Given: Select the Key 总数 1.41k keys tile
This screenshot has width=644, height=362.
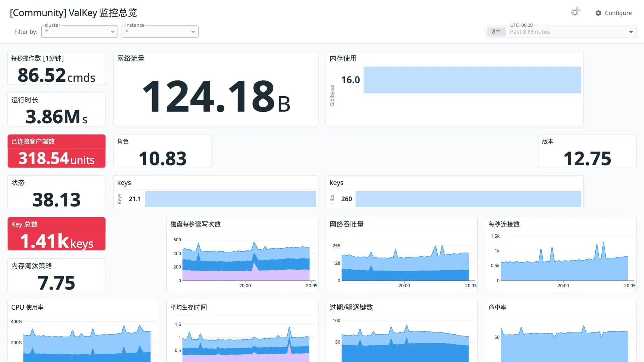Looking at the screenshot, I should tap(56, 234).
